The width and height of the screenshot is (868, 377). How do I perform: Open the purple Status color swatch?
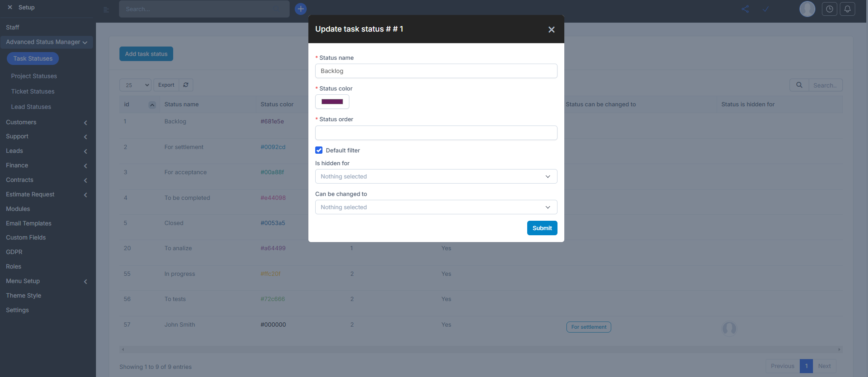[x=332, y=102]
